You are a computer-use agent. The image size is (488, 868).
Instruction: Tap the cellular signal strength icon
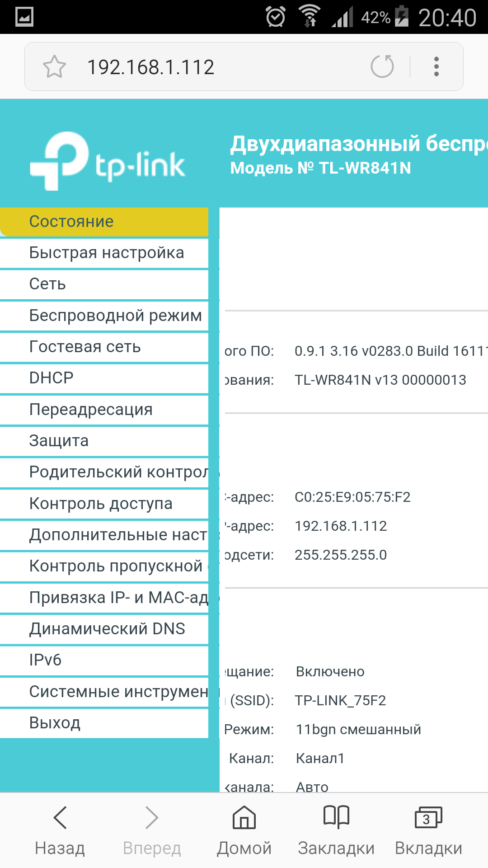coord(342,17)
